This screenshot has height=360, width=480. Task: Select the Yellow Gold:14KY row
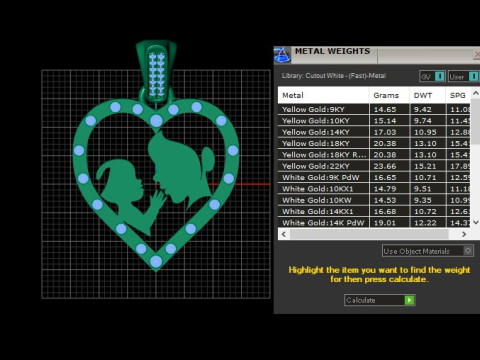[374, 132]
